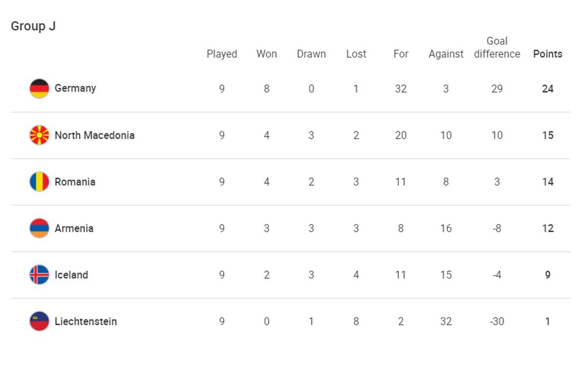Image resolution: width=588 pixels, height=369 pixels.
Task: Select Germany's 24 points value
Action: point(548,89)
